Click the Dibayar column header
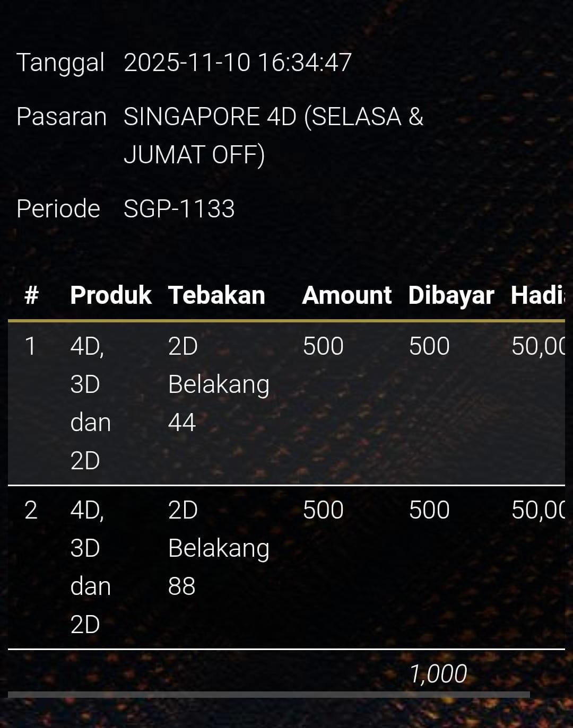Screen dimensions: 573x728 click(451, 295)
